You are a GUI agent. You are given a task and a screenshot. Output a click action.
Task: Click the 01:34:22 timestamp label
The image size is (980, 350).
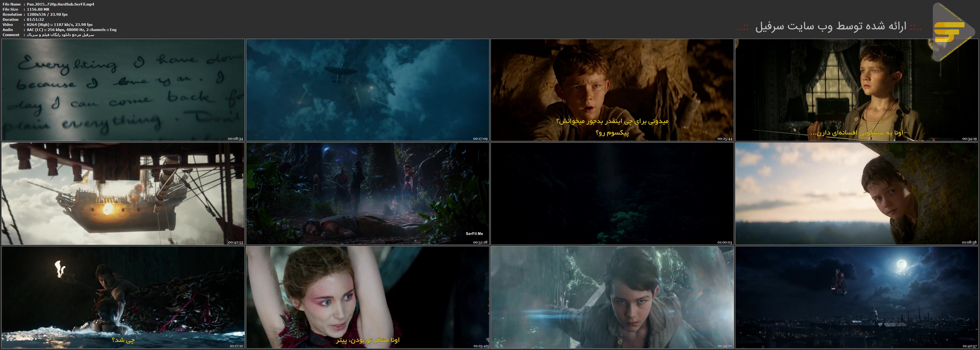tap(725, 346)
